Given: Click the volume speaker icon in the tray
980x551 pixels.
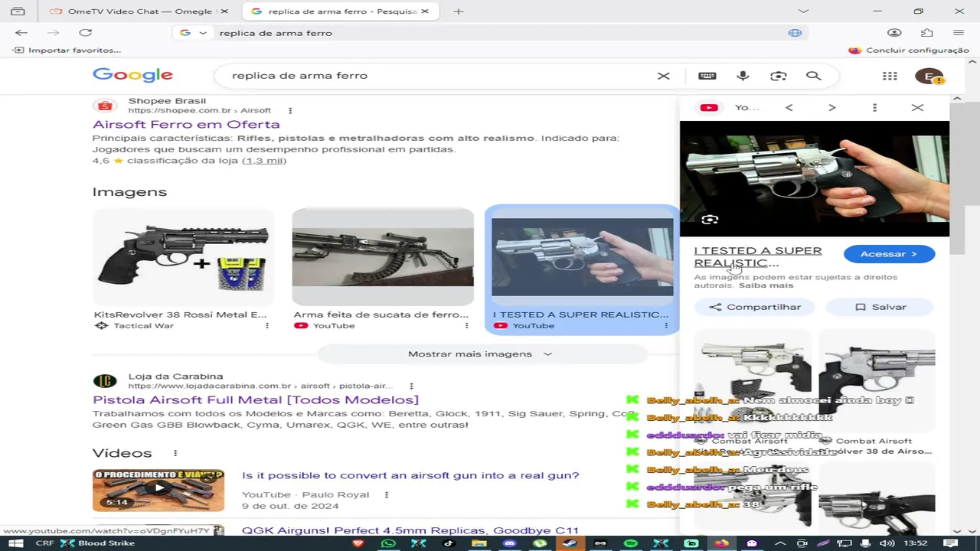Looking at the screenshot, I should [x=887, y=543].
